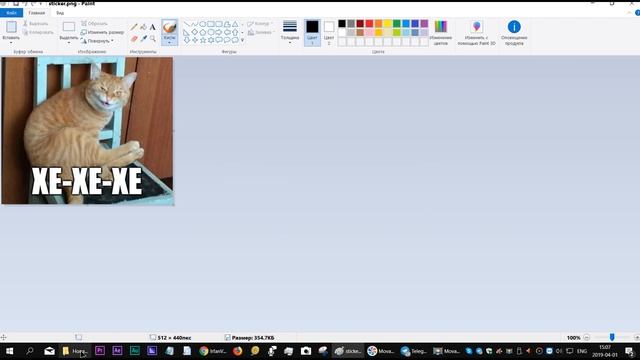
Task: Open Firefox from the taskbar
Action: point(238,351)
